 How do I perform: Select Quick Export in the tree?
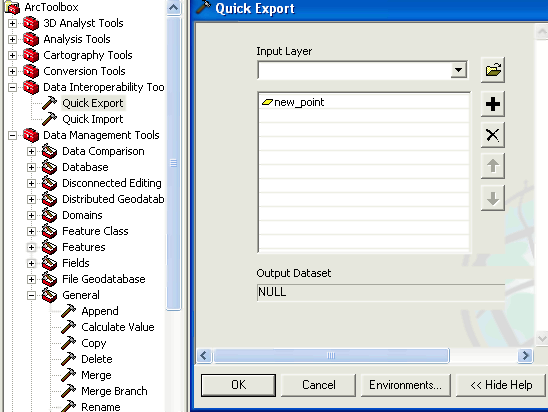(93, 103)
